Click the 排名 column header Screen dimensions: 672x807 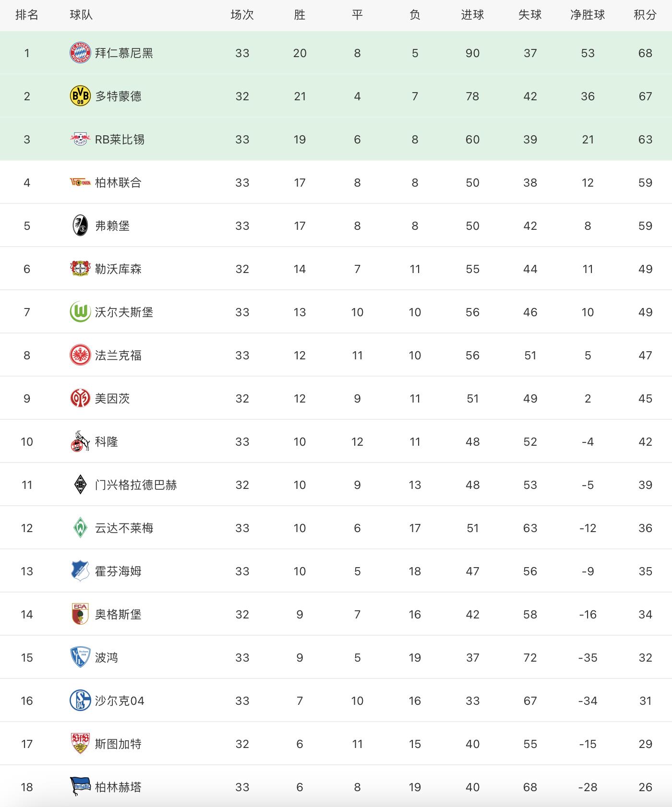27,15
